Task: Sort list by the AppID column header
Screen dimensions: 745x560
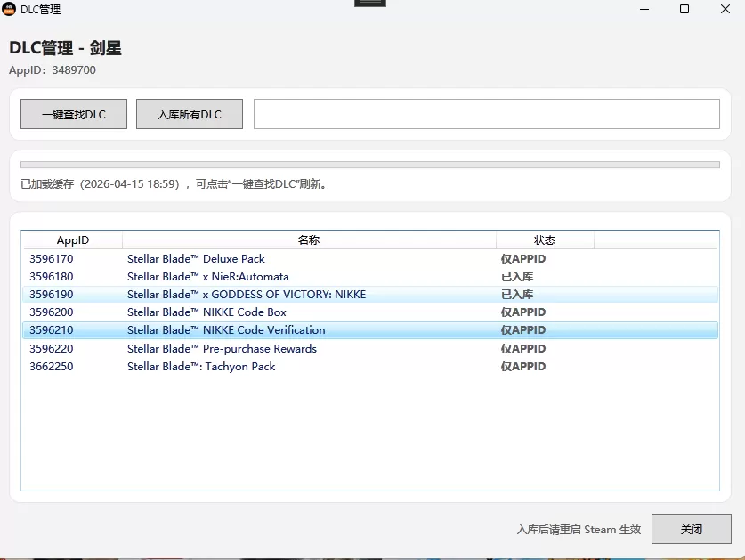Action: tap(72, 240)
